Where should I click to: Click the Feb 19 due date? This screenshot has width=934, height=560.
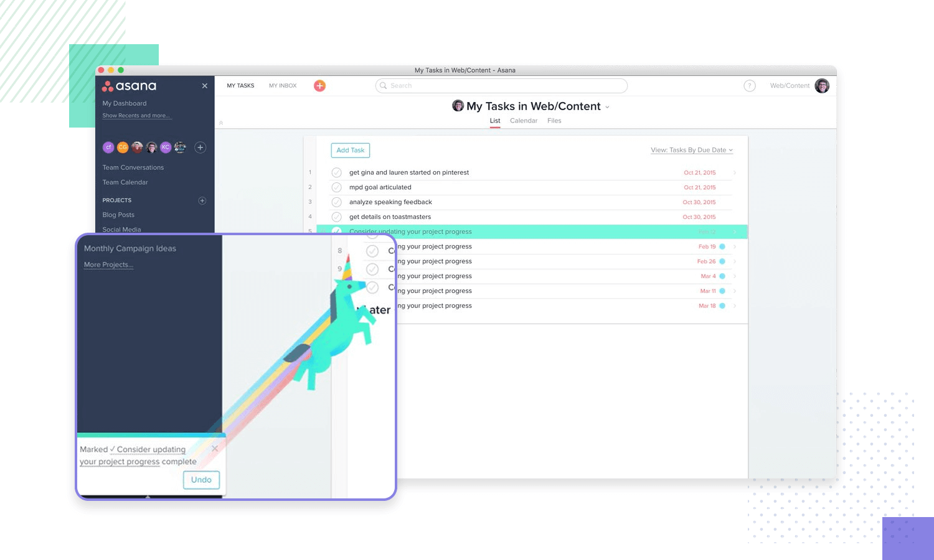[x=707, y=247]
